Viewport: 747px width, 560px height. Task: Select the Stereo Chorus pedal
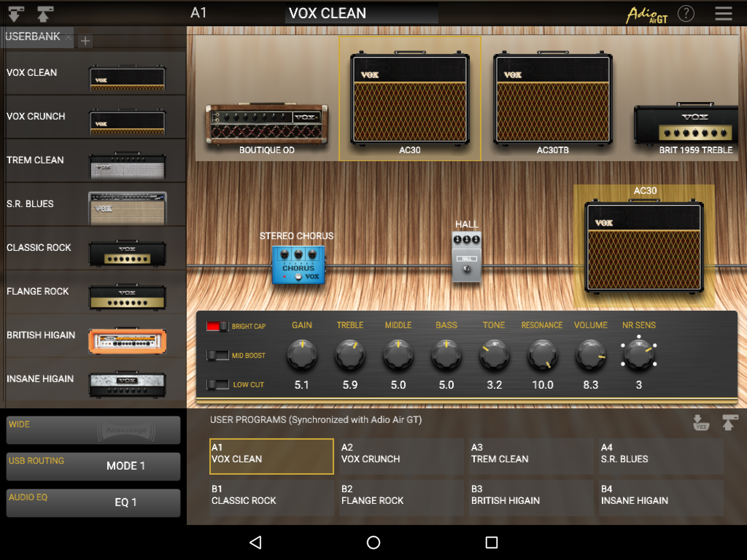click(298, 265)
